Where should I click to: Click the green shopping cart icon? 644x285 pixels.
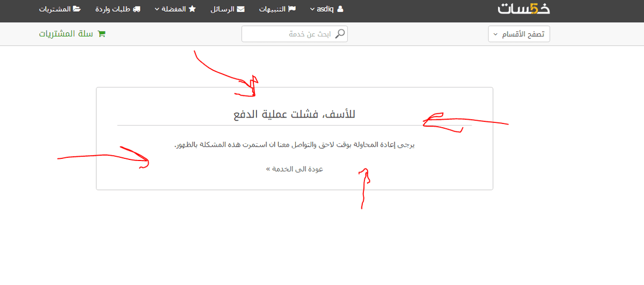(102, 34)
